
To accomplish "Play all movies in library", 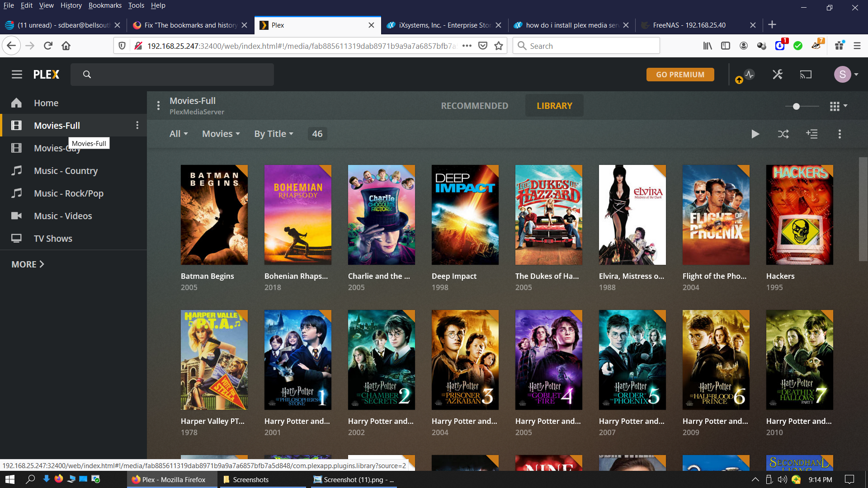I will click(x=755, y=134).
